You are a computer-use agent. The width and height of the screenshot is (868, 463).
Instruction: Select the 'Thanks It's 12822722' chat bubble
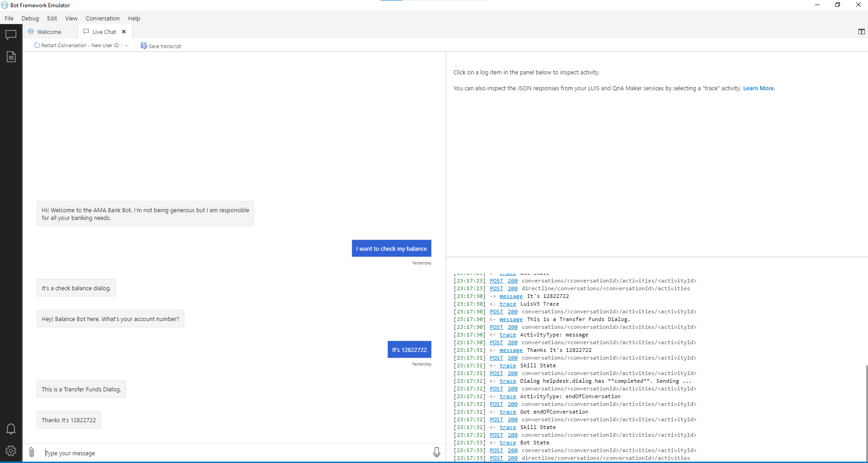point(69,420)
